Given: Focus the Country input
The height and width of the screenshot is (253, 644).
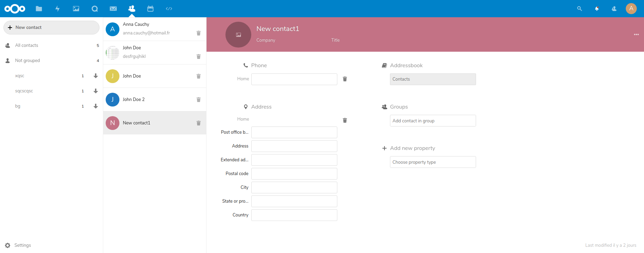Looking at the screenshot, I should point(294,215).
